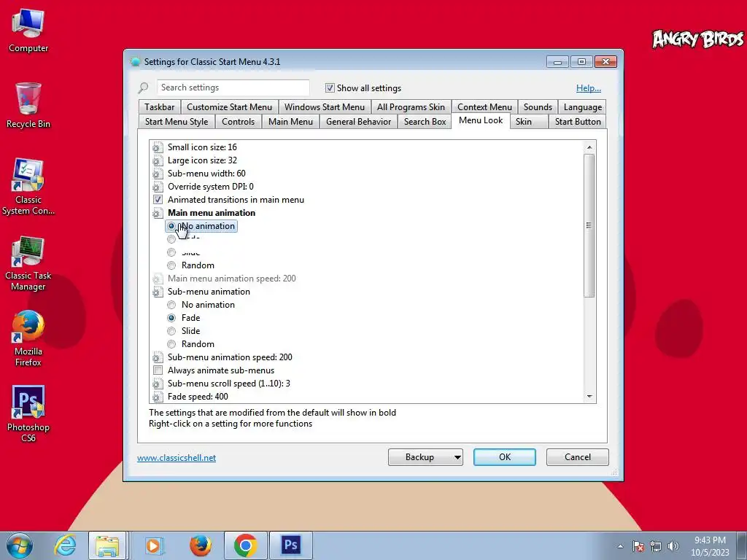
Task: Click the magnifier search icon
Action: coord(143,88)
